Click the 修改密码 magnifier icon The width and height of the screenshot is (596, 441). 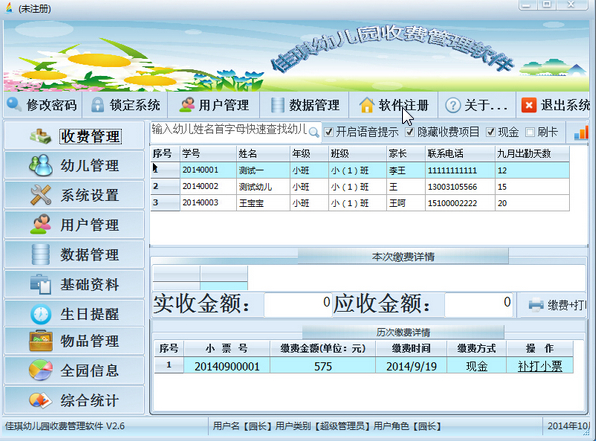pyautogui.click(x=14, y=104)
